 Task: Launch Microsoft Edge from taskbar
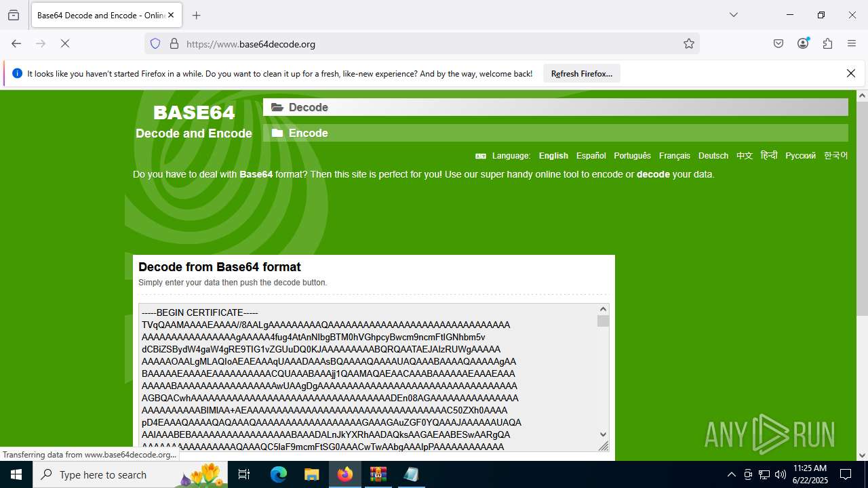[x=279, y=474]
